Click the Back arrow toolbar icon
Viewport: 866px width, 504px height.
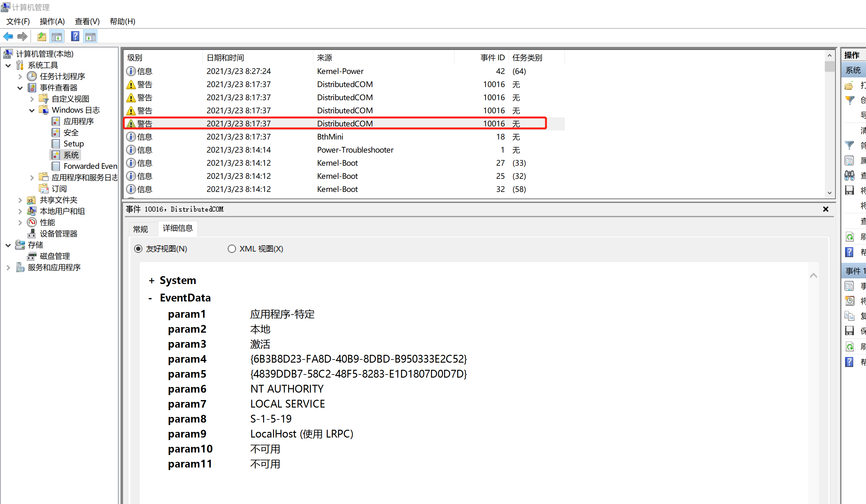[8, 37]
